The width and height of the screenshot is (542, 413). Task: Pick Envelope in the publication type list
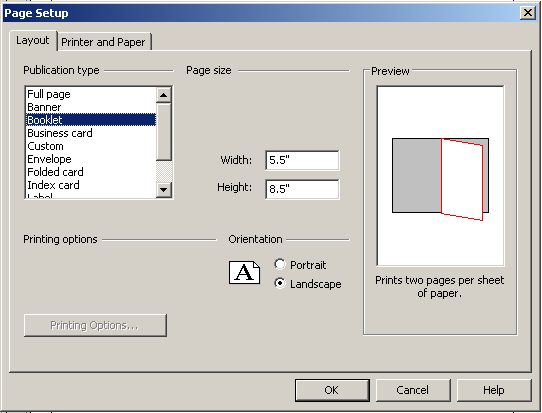(91, 159)
